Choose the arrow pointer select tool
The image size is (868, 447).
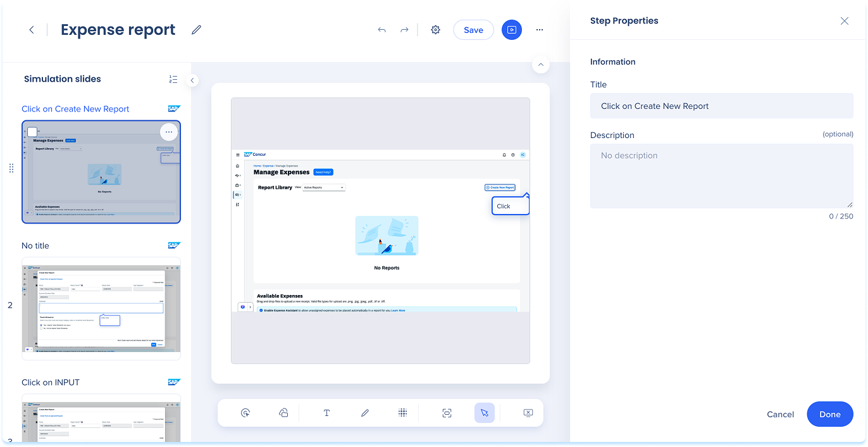point(484,413)
